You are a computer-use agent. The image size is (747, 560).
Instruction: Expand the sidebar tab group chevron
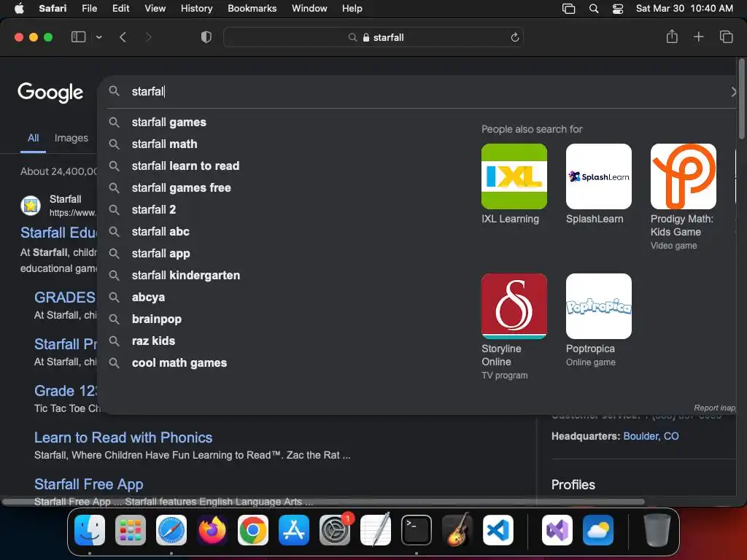98,37
